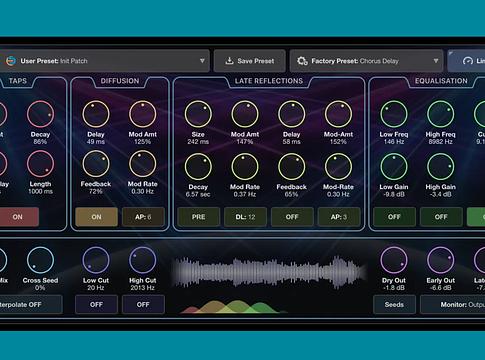
Task: Click the Cross Seed knob at 0%
Action: click(x=40, y=260)
